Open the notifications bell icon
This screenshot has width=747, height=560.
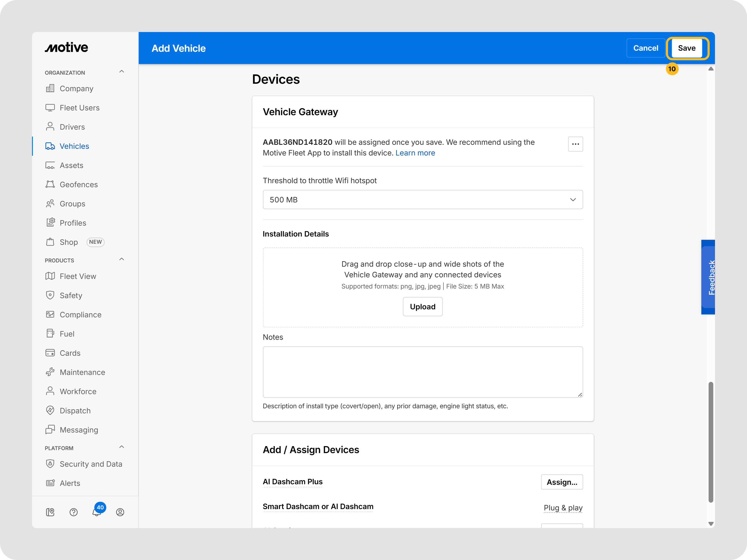97,512
